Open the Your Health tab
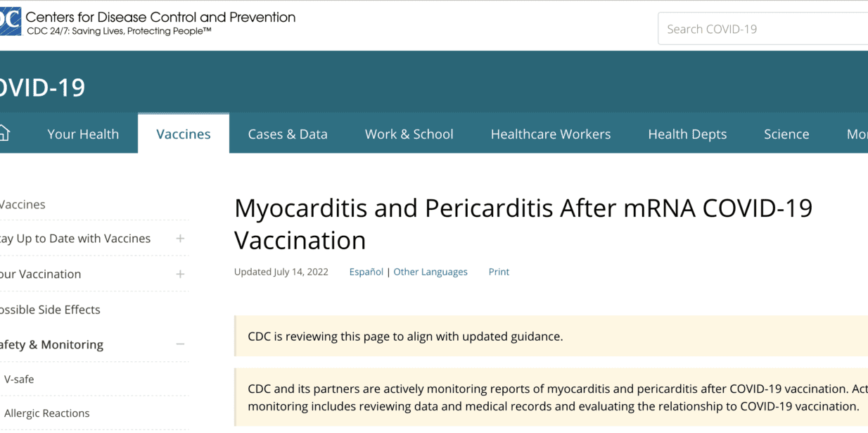The image size is (868, 433). pyautogui.click(x=83, y=134)
